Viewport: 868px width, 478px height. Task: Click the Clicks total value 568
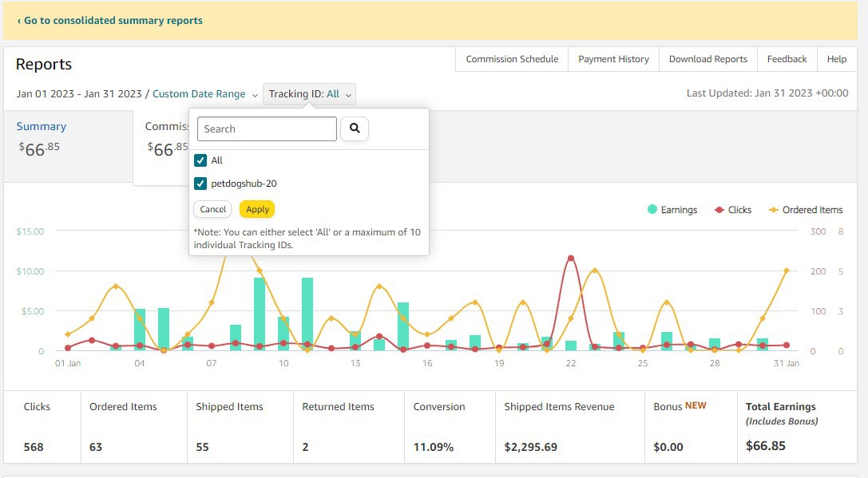pyautogui.click(x=34, y=447)
